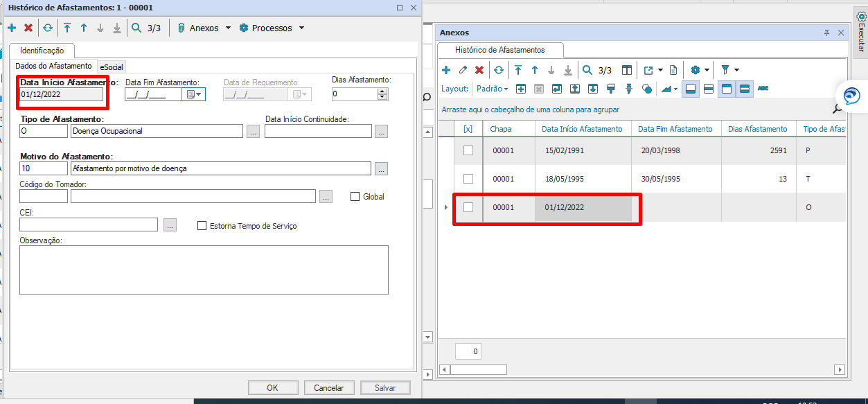The height and width of the screenshot is (404, 868).
Task: Select Histórico de Afastamentos tab in Anexos
Action: point(500,50)
